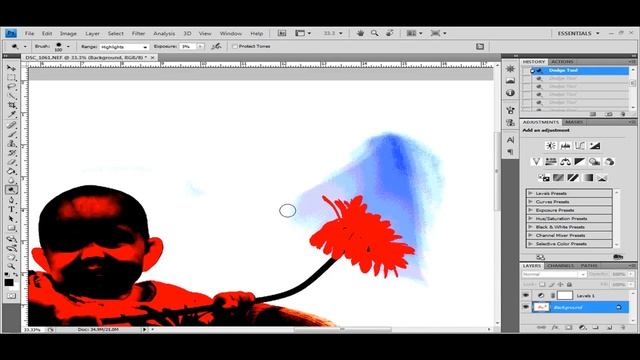Open Info panel from dock
640x360 pixels.
click(510, 93)
